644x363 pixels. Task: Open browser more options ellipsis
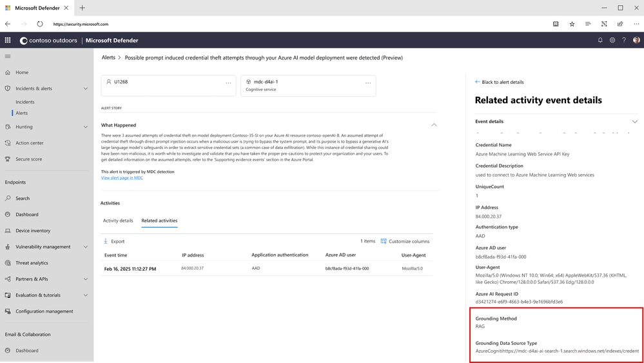pos(636,24)
